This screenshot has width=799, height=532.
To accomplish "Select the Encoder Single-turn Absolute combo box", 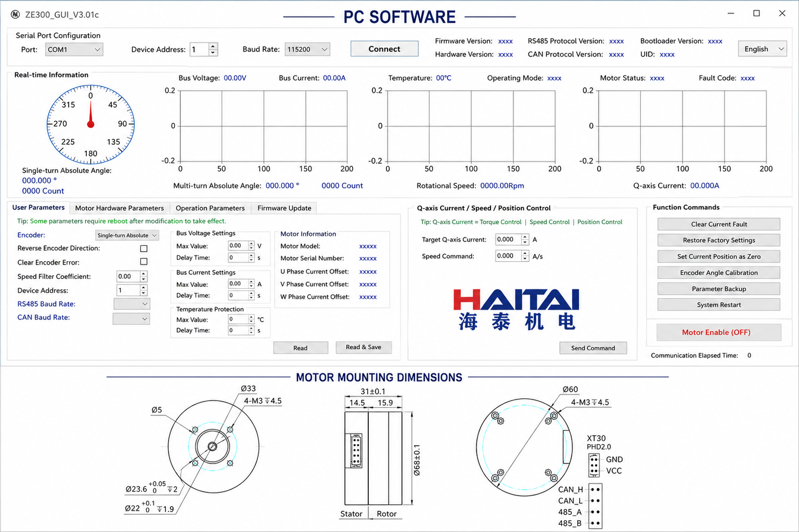I will (x=127, y=235).
